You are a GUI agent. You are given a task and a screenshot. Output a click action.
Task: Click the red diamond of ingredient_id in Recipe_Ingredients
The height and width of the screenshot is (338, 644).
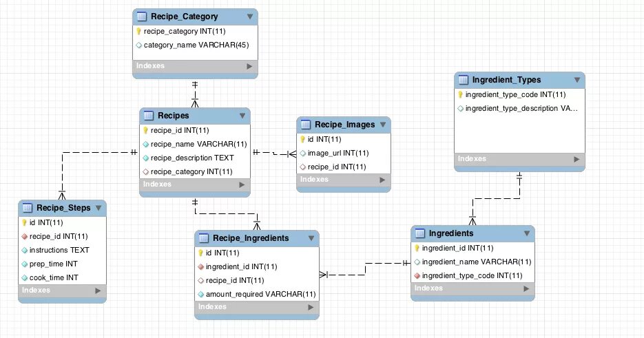click(201, 267)
